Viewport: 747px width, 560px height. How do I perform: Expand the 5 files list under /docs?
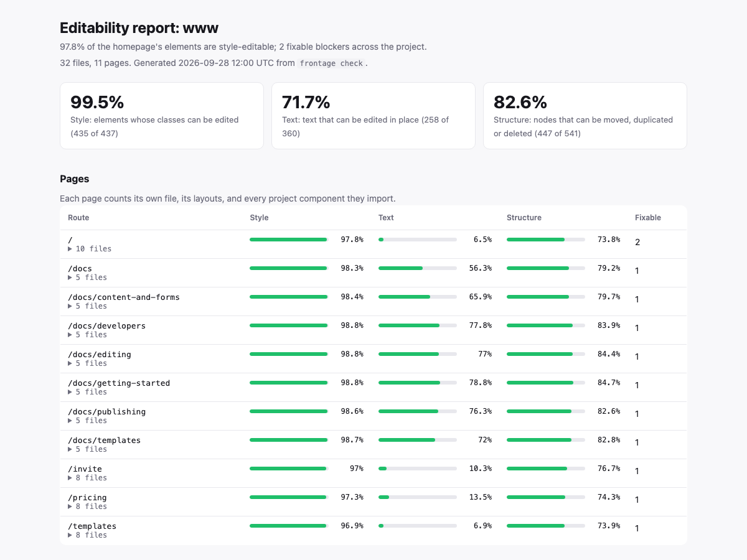coord(87,278)
